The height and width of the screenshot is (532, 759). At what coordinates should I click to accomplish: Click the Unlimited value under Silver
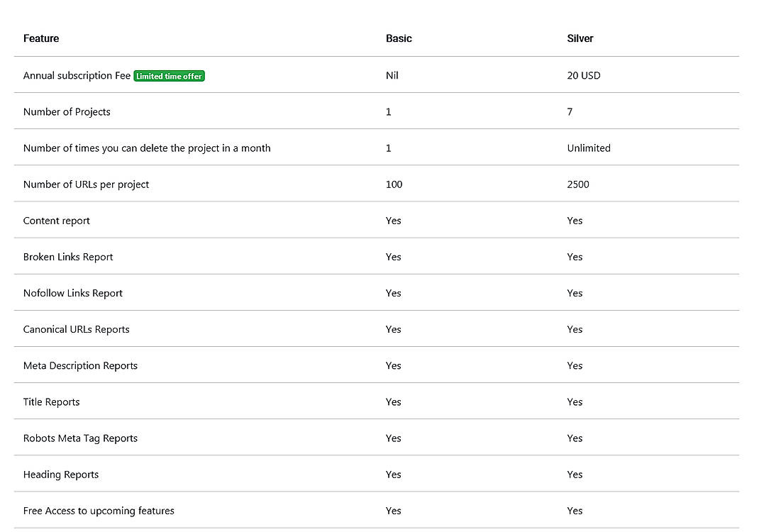pos(589,148)
